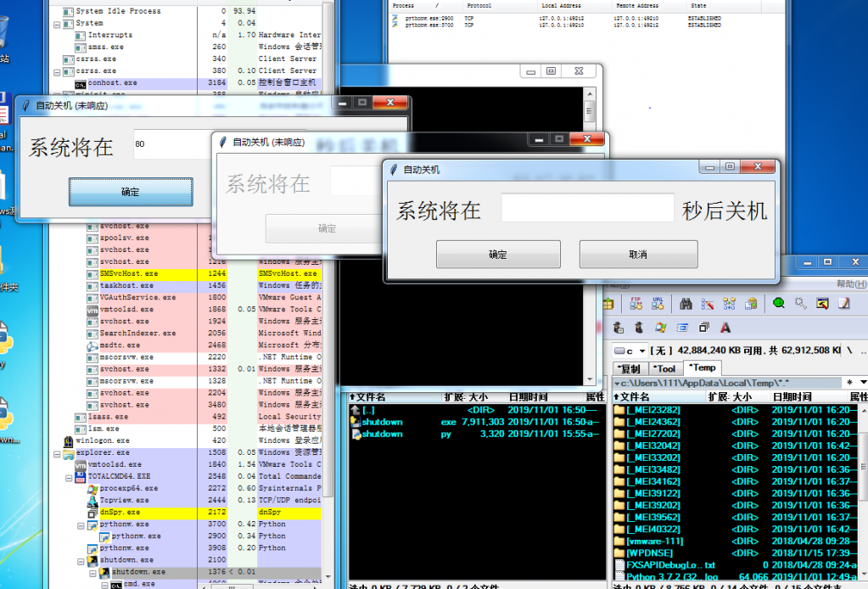Click the red letter A toolbar icon
Viewport: 868px width, 589px height.
point(725,327)
